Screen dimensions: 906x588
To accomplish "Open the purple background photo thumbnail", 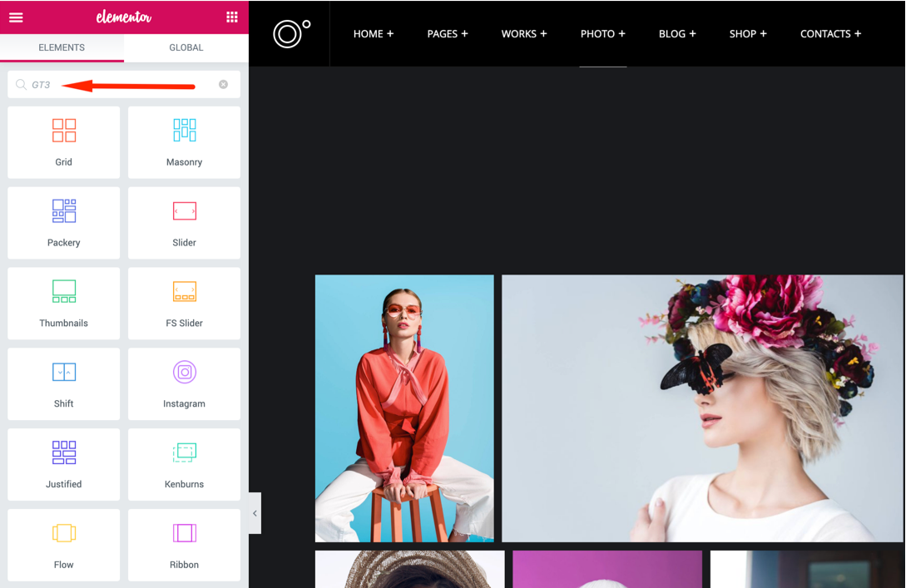I will pyautogui.click(x=607, y=569).
